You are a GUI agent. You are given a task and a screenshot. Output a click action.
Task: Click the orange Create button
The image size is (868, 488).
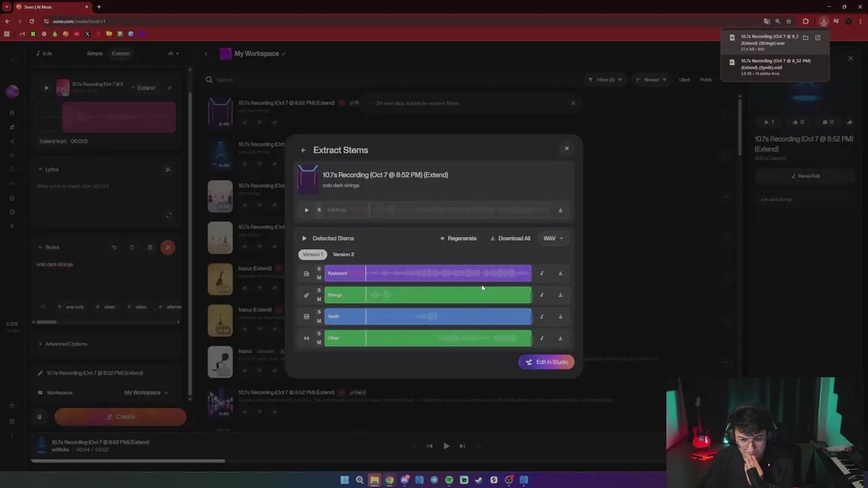[x=120, y=417]
